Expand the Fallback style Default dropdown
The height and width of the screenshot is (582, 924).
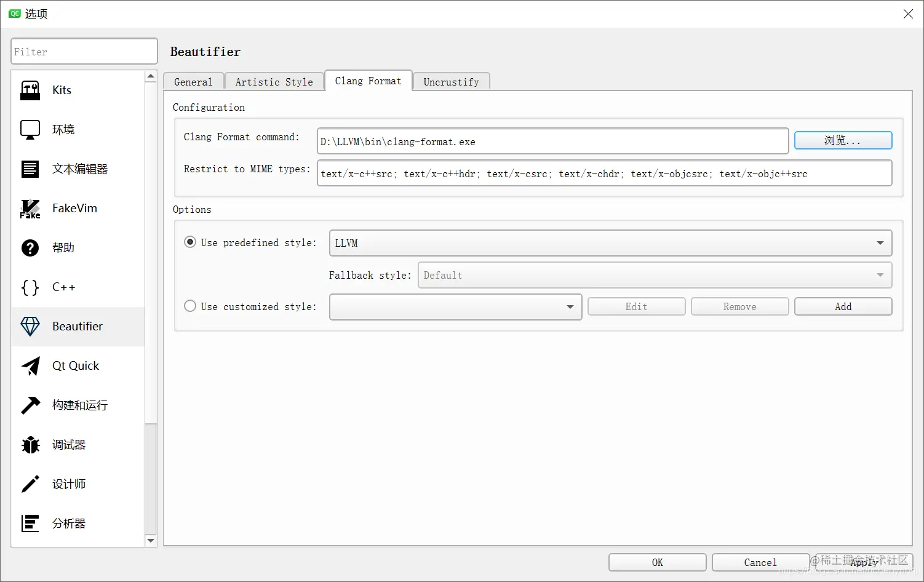click(655, 275)
